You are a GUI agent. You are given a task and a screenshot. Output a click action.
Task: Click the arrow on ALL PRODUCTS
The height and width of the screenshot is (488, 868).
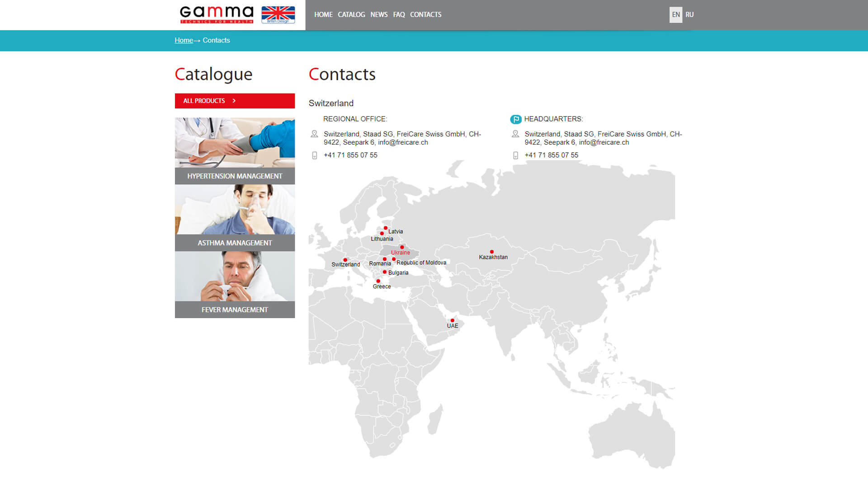pos(234,101)
